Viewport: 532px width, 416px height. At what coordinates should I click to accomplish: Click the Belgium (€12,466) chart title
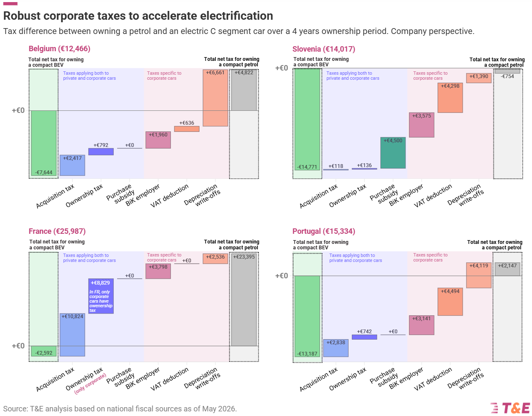pos(59,49)
